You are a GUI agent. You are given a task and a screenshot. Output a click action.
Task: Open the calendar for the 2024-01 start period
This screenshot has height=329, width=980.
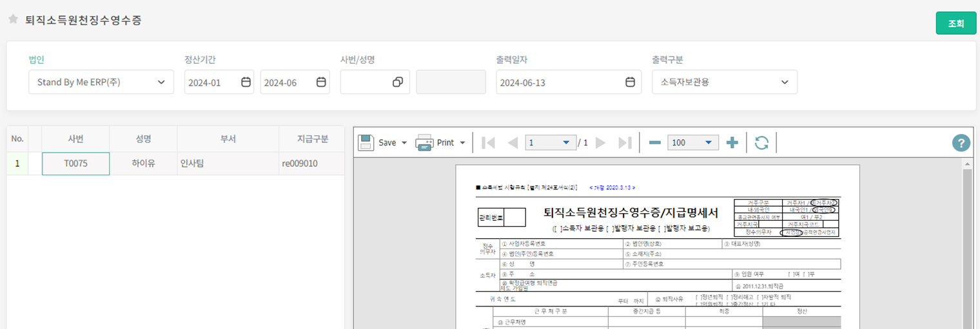click(246, 82)
